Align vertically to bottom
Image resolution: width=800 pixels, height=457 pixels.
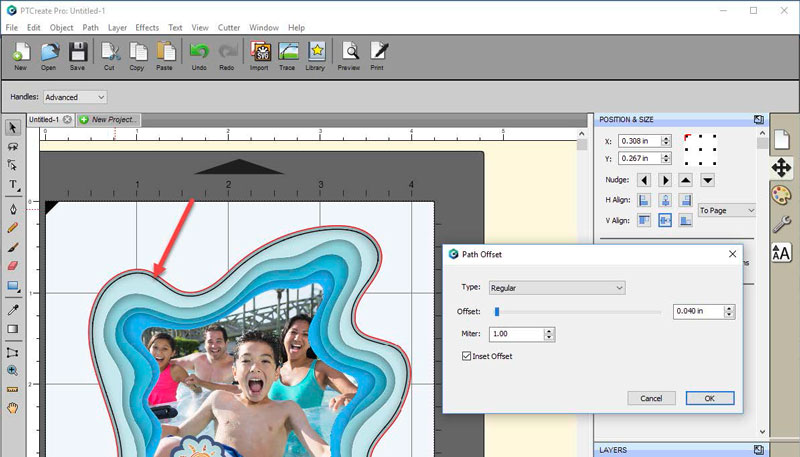[x=686, y=220]
